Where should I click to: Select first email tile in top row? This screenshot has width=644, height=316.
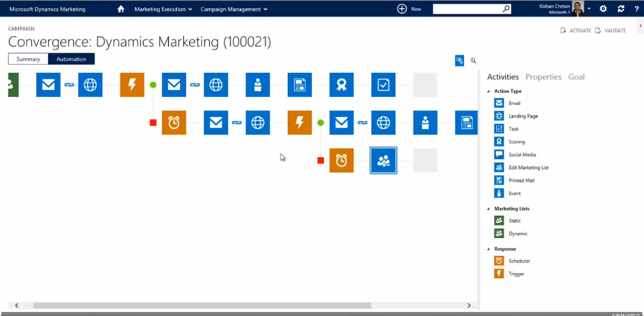click(x=48, y=85)
